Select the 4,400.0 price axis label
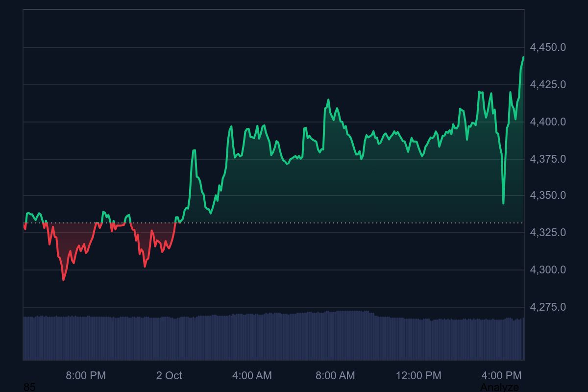The height and width of the screenshot is (392, 588). 548,122
